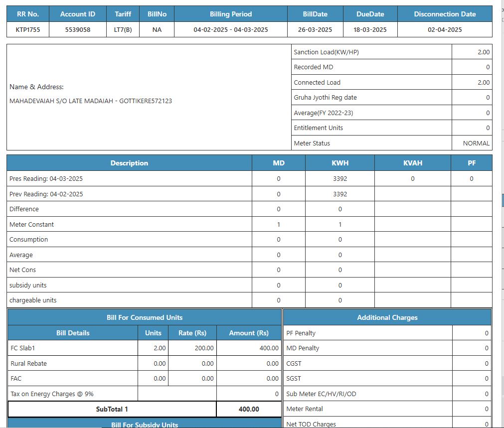Select the NORMAL meter status value

[477, 143]
